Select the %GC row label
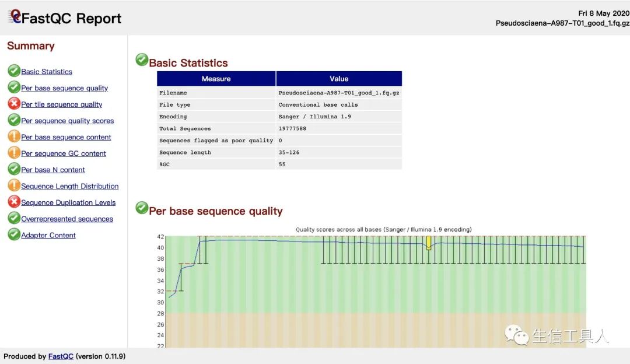 click(x=164, y=164)
